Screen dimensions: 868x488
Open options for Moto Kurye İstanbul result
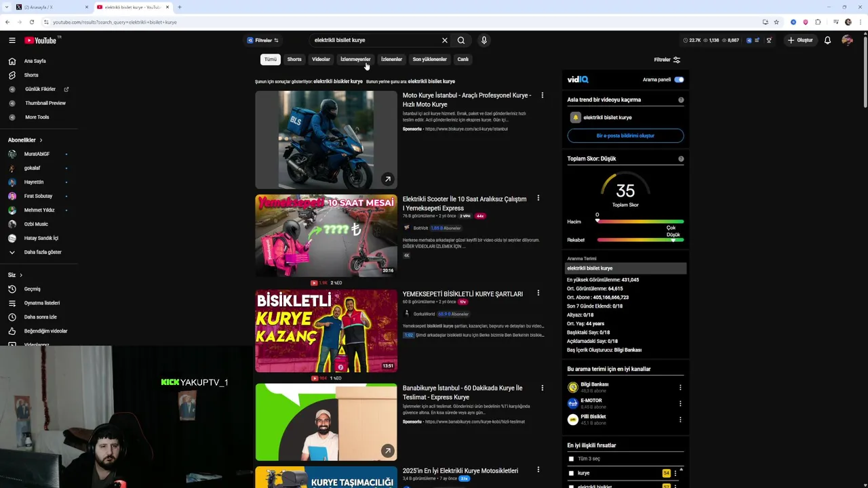tap(542, 96)
